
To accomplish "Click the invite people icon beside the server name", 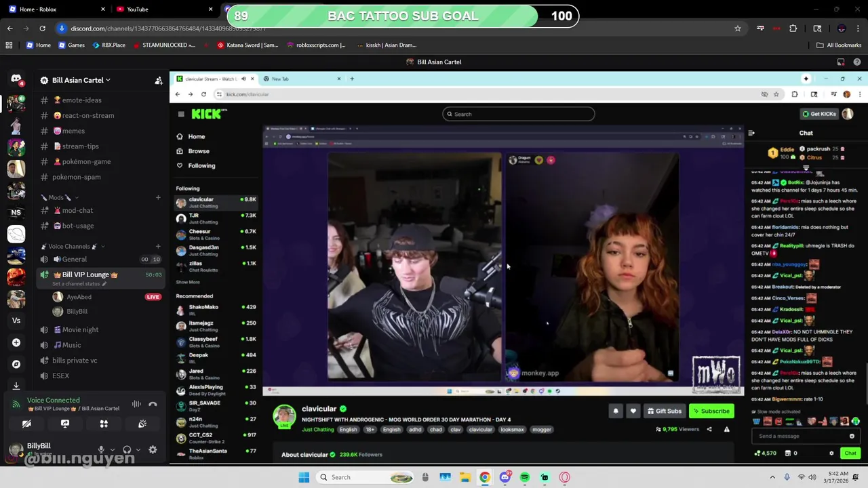I will (x=159, y=80).
